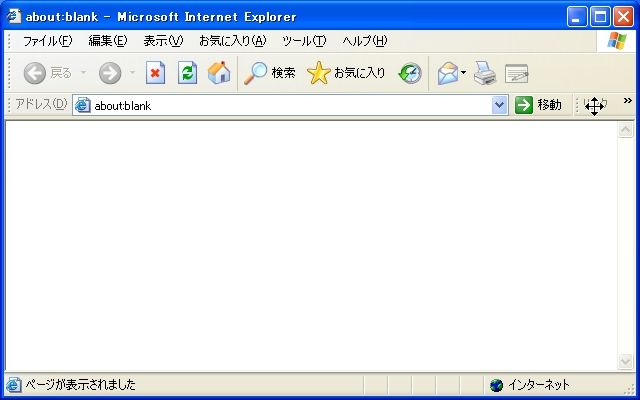
Task: Minimize the Internet Explorer window
Action: (x=577, y=17)
